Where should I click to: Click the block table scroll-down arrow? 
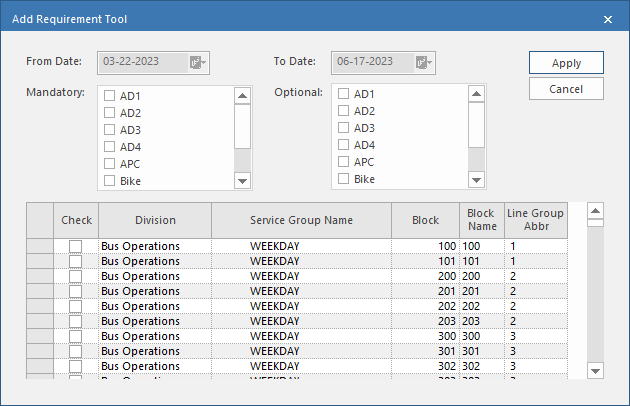coord(595,371)
